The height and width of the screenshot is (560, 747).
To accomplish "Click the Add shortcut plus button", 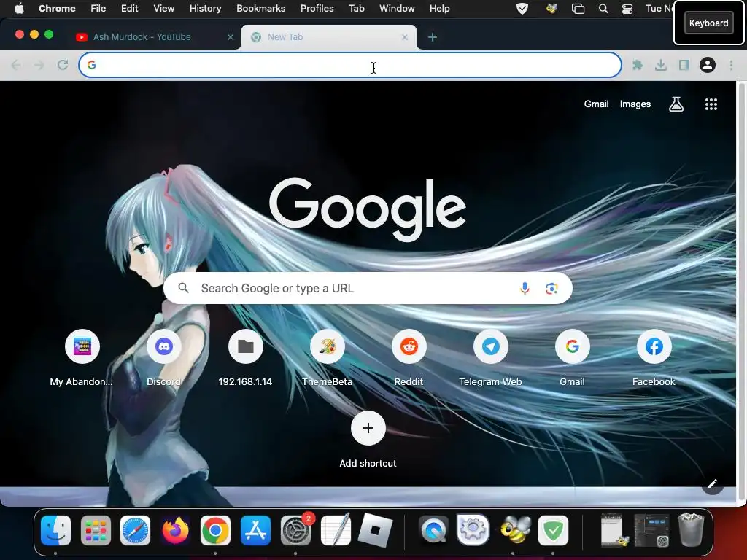I will click(x=368, y=428).
